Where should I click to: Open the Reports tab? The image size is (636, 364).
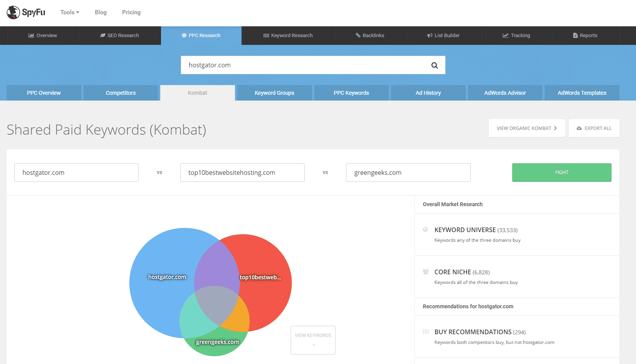[x=585, y=36]
